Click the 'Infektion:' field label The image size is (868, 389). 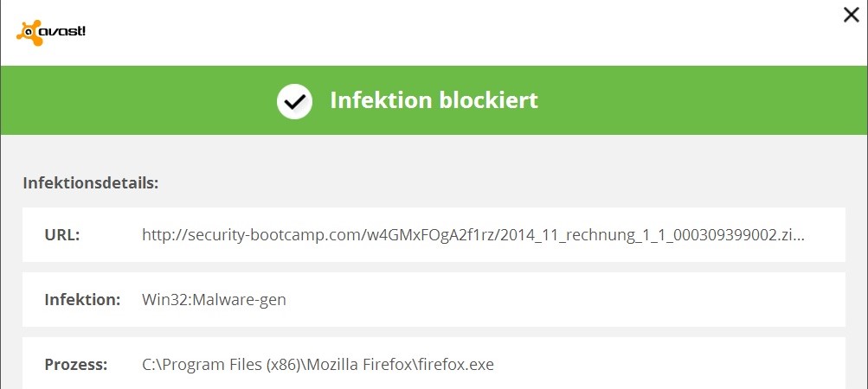82,300
